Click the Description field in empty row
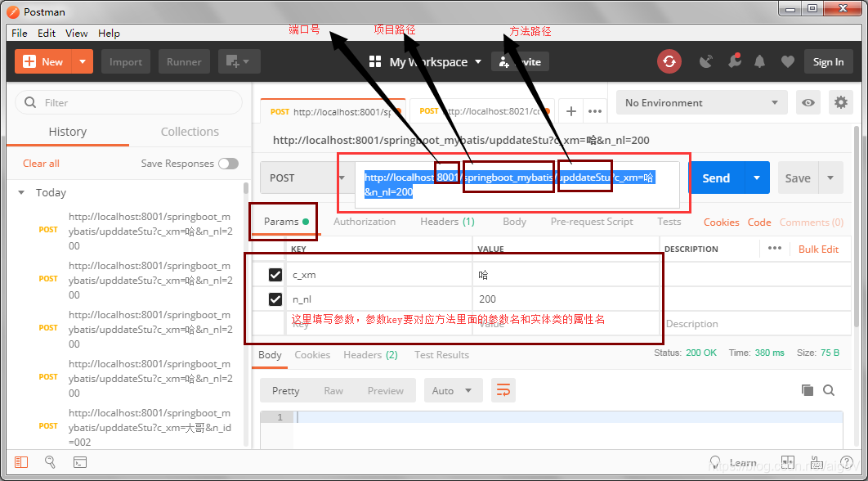Screen dimensions: 868x481 coord(755,324)
